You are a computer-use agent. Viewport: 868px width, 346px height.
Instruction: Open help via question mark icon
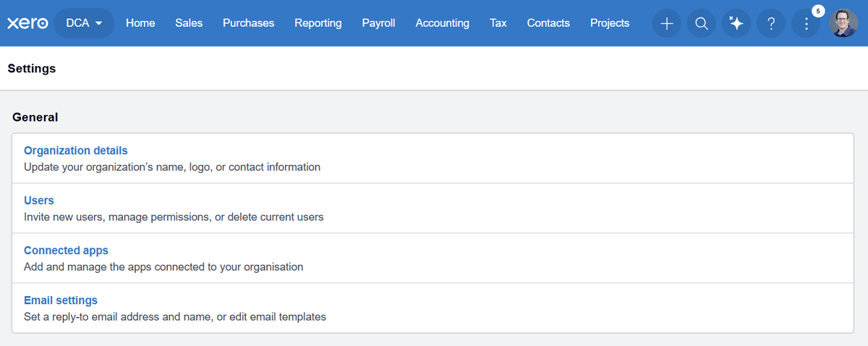771,23
